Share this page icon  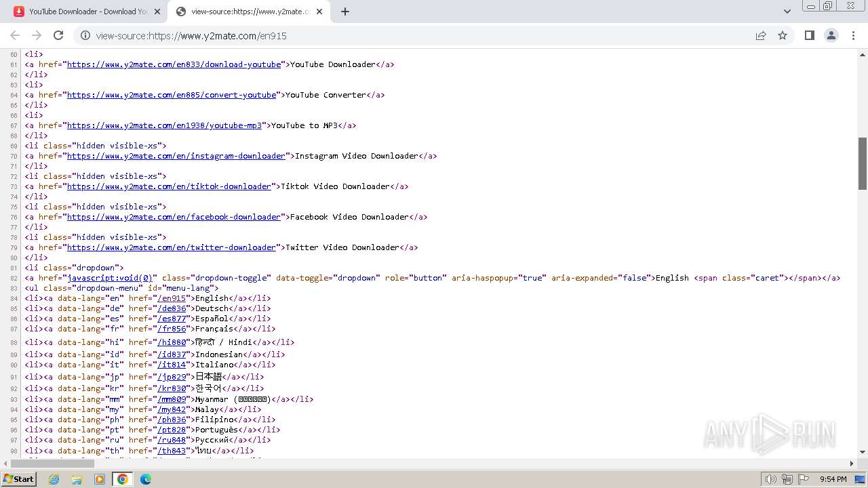click(761, 36)
